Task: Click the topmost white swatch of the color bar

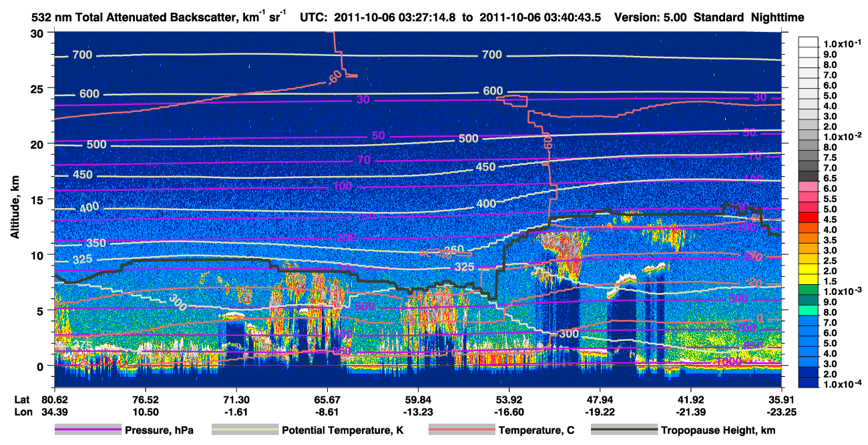Action: pos(809,43)
